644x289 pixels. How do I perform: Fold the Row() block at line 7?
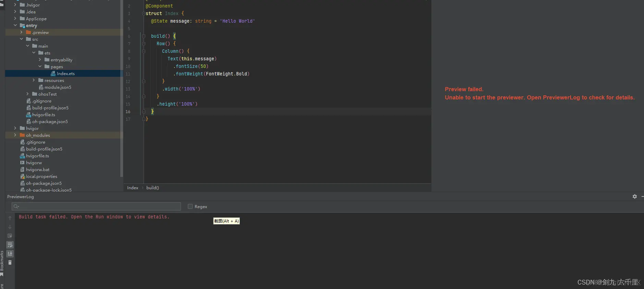pyautogui.click(x=144, y=44)
